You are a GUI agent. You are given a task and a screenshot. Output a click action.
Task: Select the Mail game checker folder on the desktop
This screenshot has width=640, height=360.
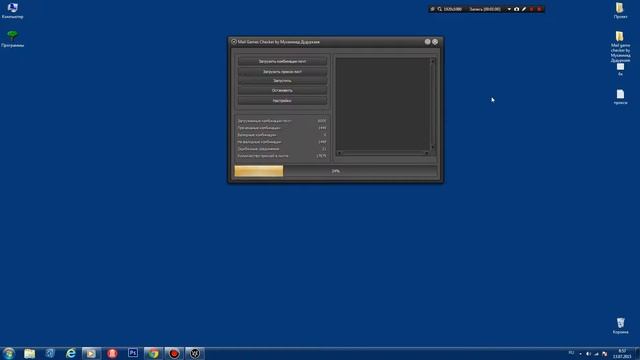click(x=620, y=46)
